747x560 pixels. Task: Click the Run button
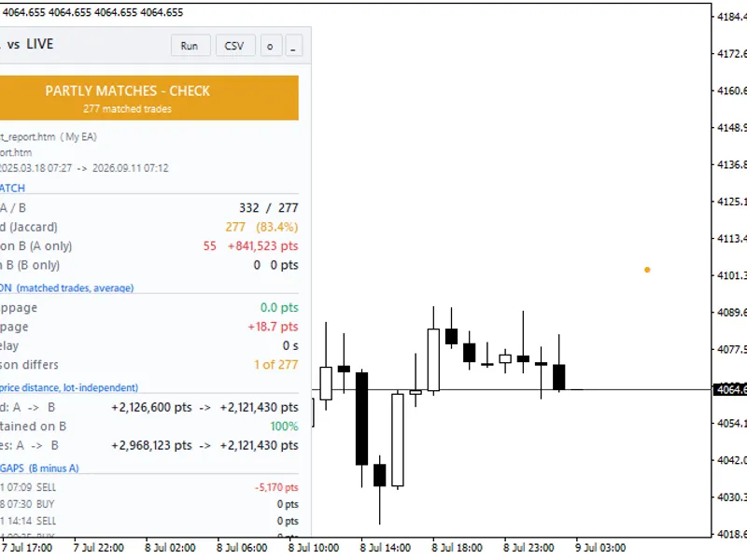coord(190,46)
